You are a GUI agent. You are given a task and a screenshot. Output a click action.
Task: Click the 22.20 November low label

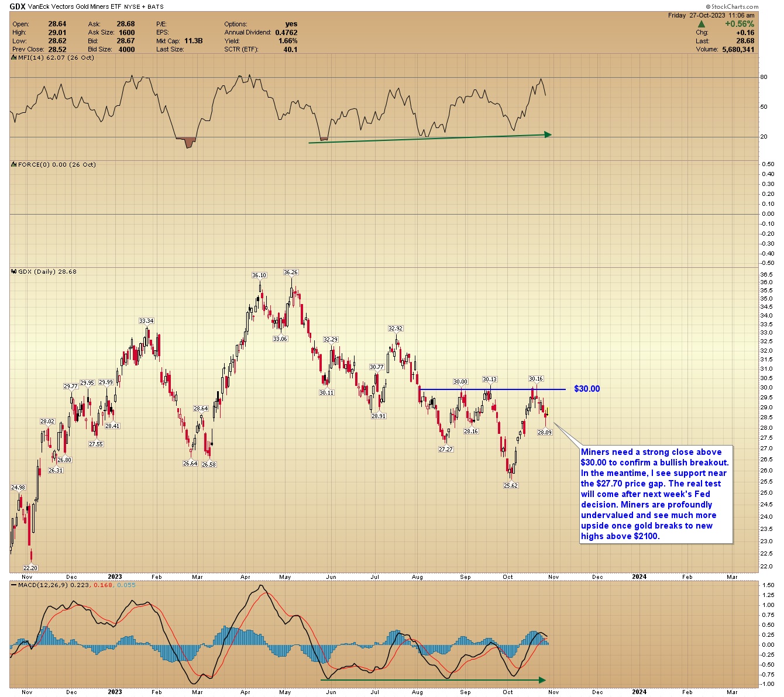click(x=30, y=568)
